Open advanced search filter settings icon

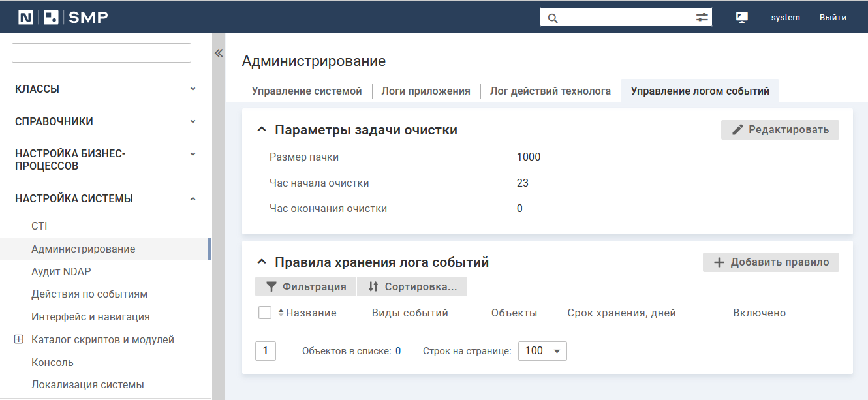click(x=702, y=18)
